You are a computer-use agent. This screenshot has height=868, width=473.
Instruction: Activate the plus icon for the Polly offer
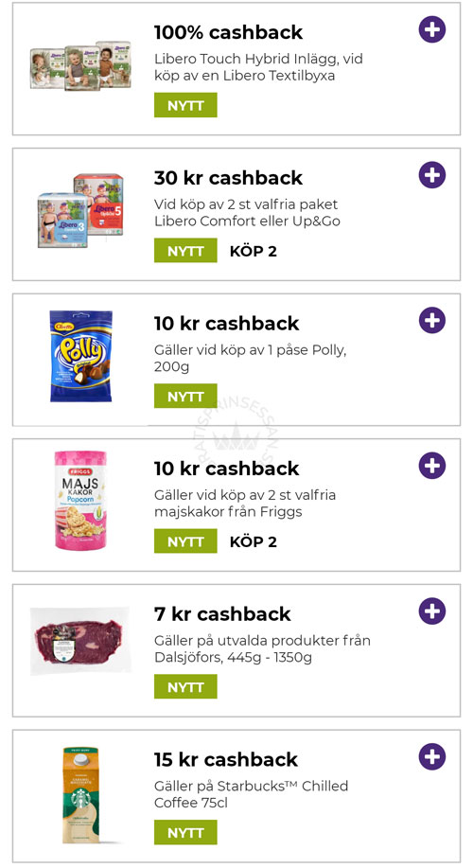[x=432, y=320]
